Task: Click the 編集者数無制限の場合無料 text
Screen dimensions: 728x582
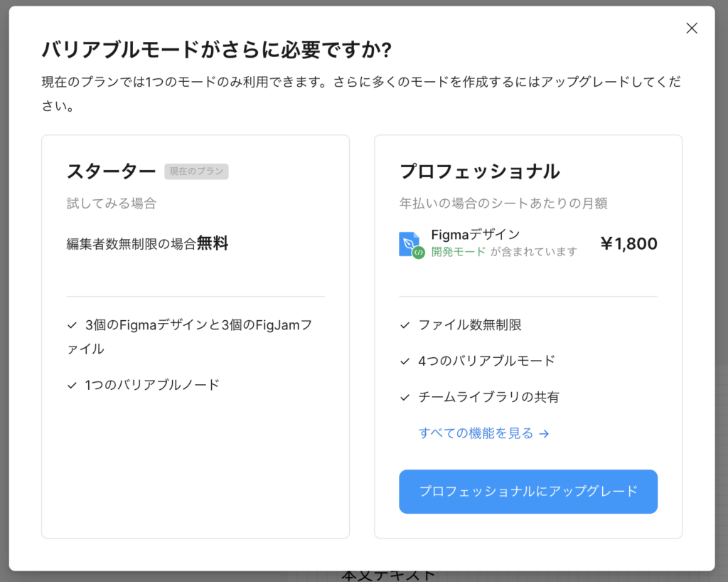Action: [147, 243]
